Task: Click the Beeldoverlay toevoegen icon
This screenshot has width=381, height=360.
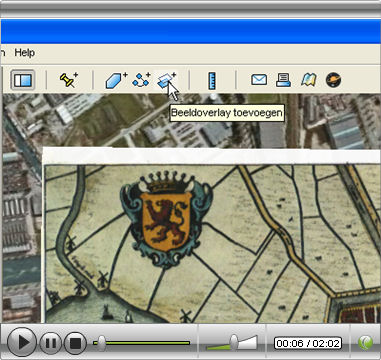Action: [166, 80]
